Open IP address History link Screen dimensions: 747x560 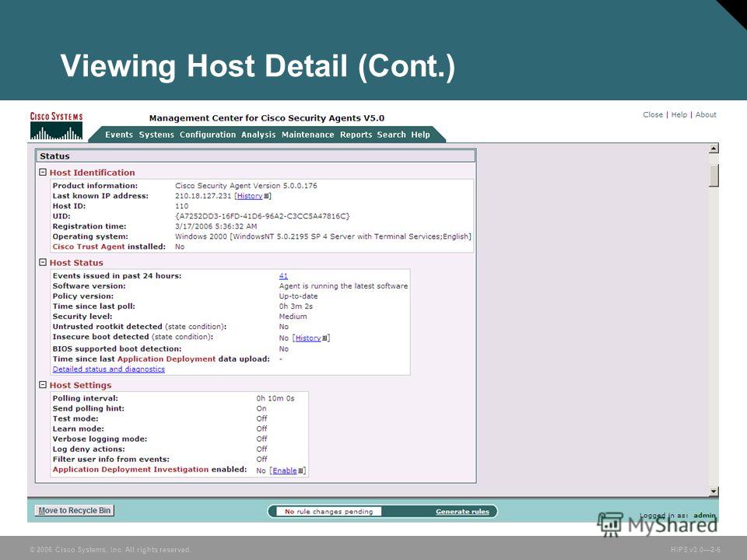pyautogui.click(x=250, y=196)
